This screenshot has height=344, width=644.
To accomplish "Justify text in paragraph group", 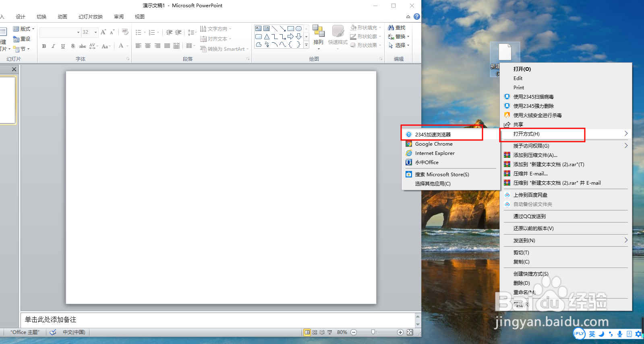I will (x=167, y=46).
